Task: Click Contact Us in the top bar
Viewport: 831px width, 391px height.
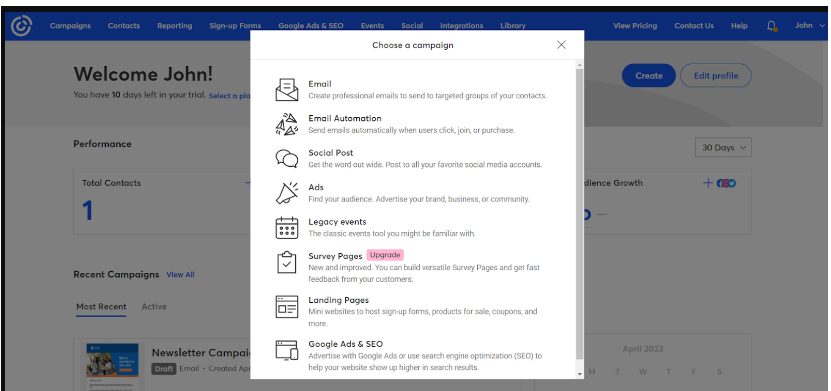Action: click(x=694, y=25)
